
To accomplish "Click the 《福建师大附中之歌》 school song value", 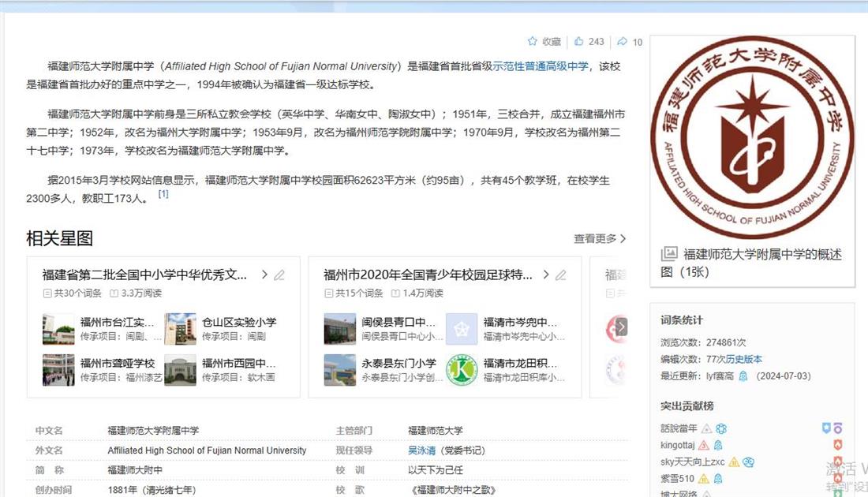I will pos(452,490).
